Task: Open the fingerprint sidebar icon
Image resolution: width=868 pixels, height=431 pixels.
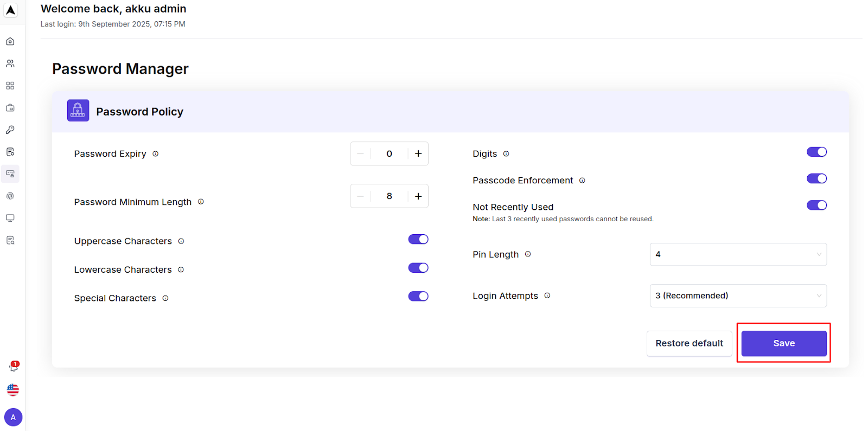Action: tap(10, 196)
